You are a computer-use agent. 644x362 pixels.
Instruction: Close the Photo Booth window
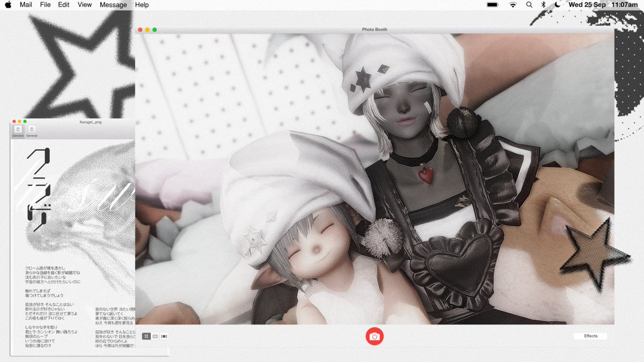coord(141,29)
